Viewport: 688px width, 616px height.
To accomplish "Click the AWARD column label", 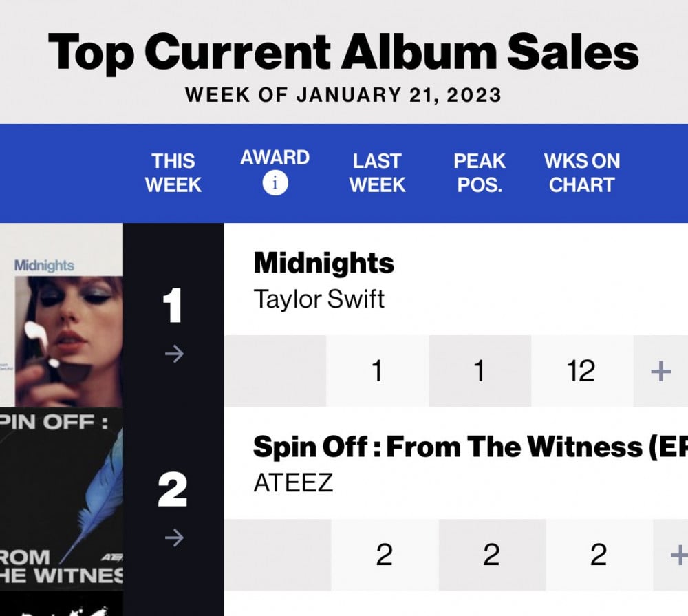I will click(275, 158).
